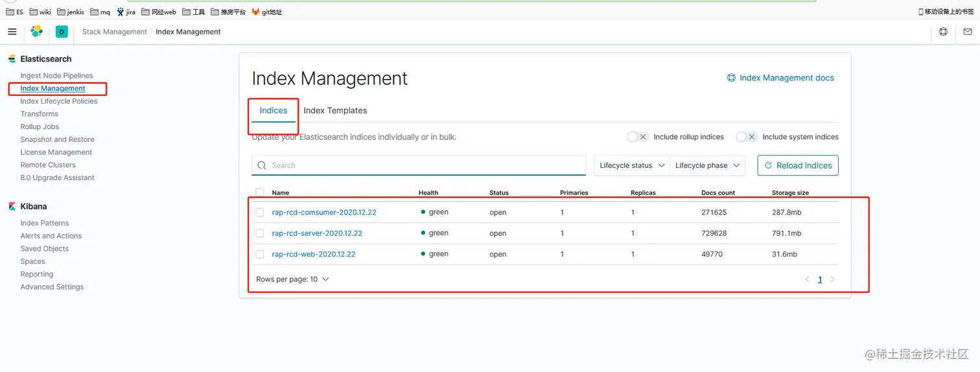
Task: Open Index Patterns under Kibana
Action: pyautogui.click(x=45, y=223)
